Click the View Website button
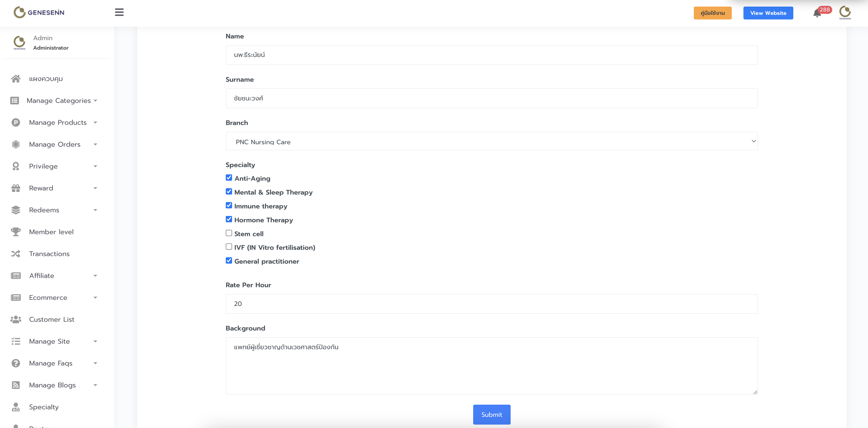This screenshot has width=868, height=428. (768, 13)
